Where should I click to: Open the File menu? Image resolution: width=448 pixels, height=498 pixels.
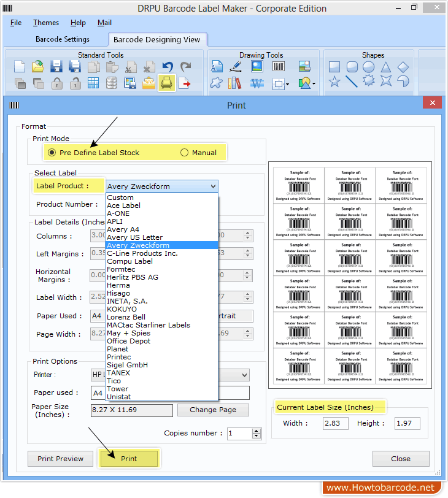click(x=16, y=23)
